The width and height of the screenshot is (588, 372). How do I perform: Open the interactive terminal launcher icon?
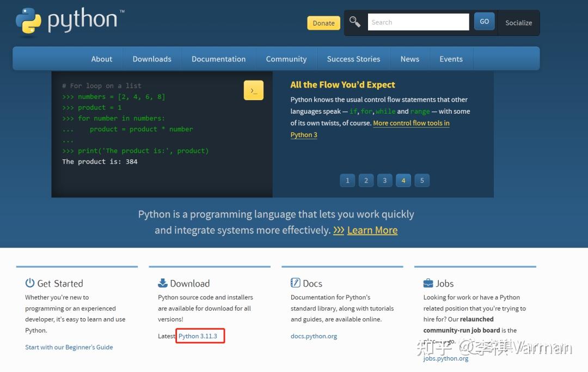click(253, 90)
